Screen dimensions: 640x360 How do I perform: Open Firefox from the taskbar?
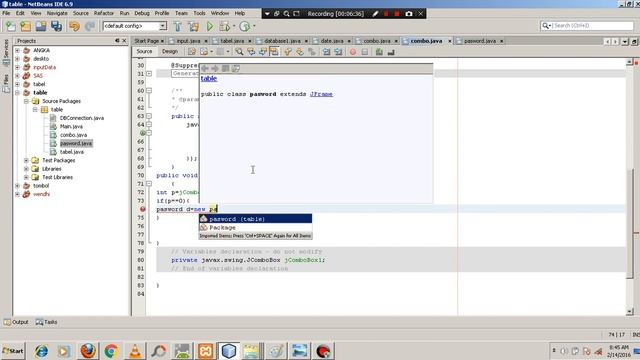coord(88,351)
